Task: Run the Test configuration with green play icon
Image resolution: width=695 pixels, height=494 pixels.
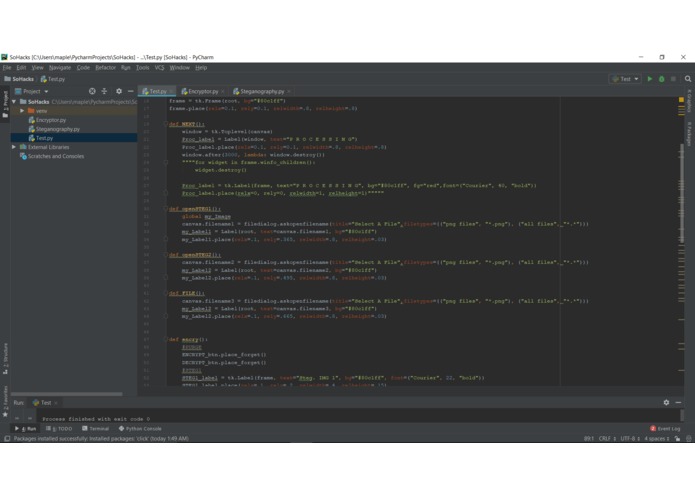Action: click(x=650, y=79)
